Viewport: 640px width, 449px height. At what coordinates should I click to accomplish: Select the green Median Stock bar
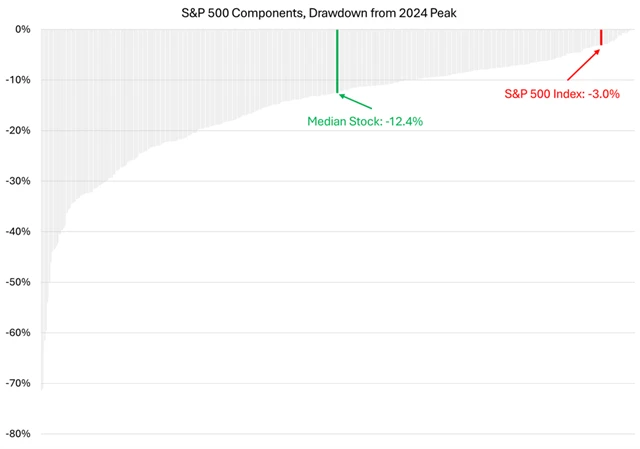(x=337, y=60)
